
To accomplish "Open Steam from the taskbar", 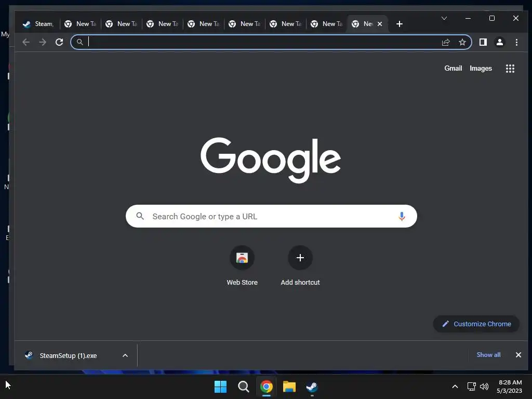I will click(312, 387).
